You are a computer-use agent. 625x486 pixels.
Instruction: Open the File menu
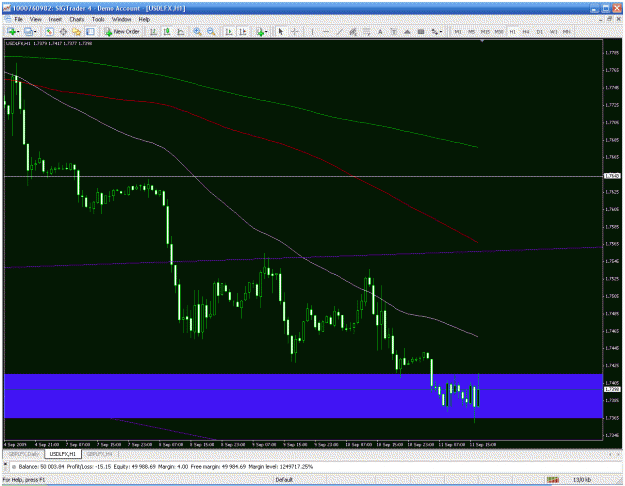(x=18, y=19)
